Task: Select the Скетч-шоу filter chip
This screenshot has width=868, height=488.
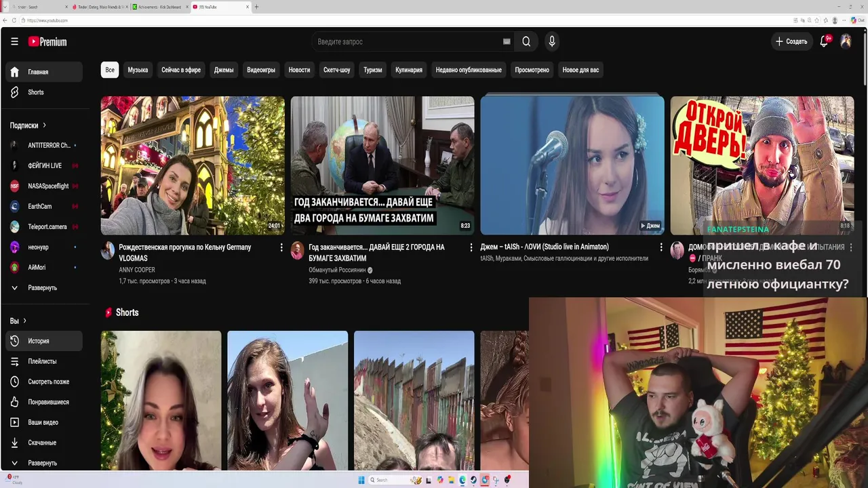Action: pos(337,70)
